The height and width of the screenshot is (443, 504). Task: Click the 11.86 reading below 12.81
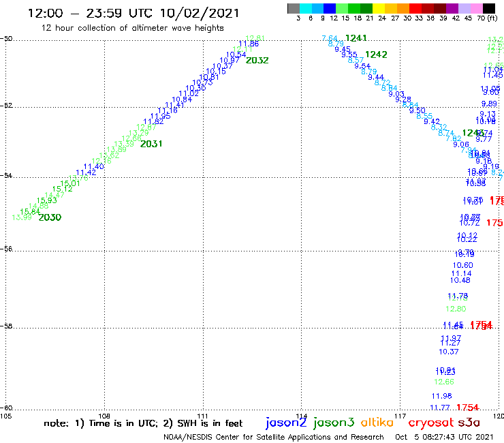[249, 44]
